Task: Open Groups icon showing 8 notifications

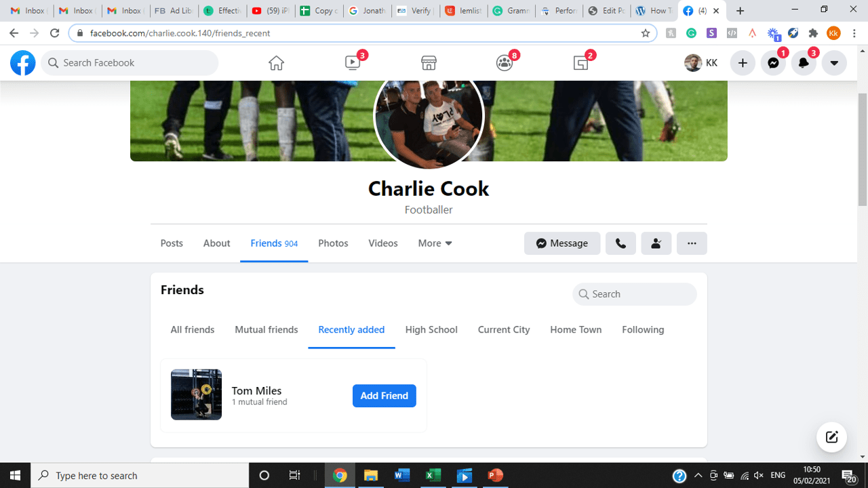Action: pyautogui.click(x=504, y=62)
